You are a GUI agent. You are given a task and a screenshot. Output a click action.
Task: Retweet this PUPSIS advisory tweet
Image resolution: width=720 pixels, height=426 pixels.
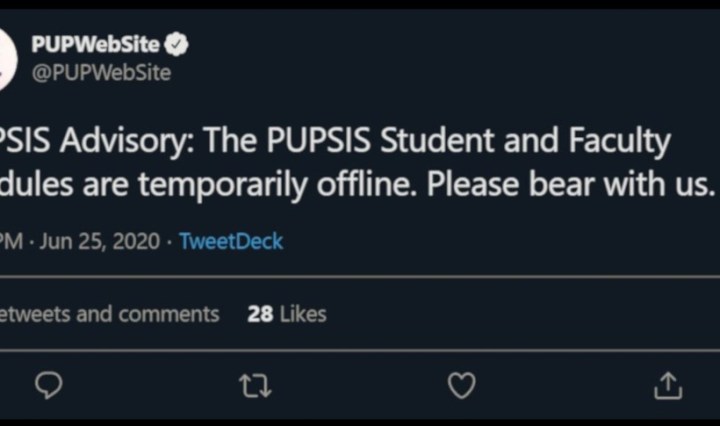[254, 385]
